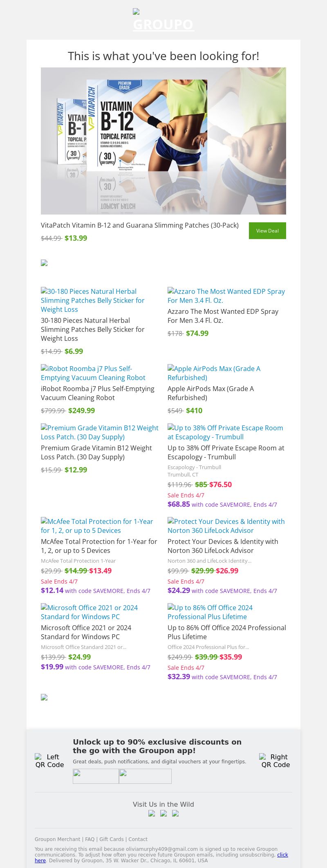The height and width of the screenshot is (868, 327).
Task: Open Apple AirPods Max image link
Action: pyautogui.click(x=214, y=373)
